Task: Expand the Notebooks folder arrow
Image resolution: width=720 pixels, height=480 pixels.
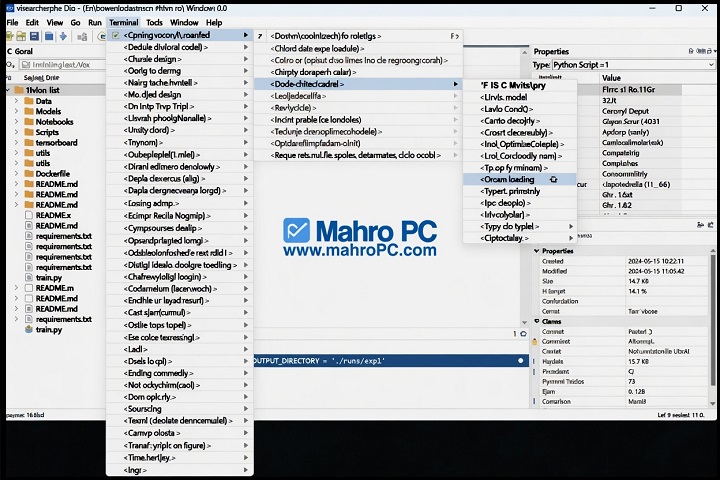Action: tap(17, 122)
